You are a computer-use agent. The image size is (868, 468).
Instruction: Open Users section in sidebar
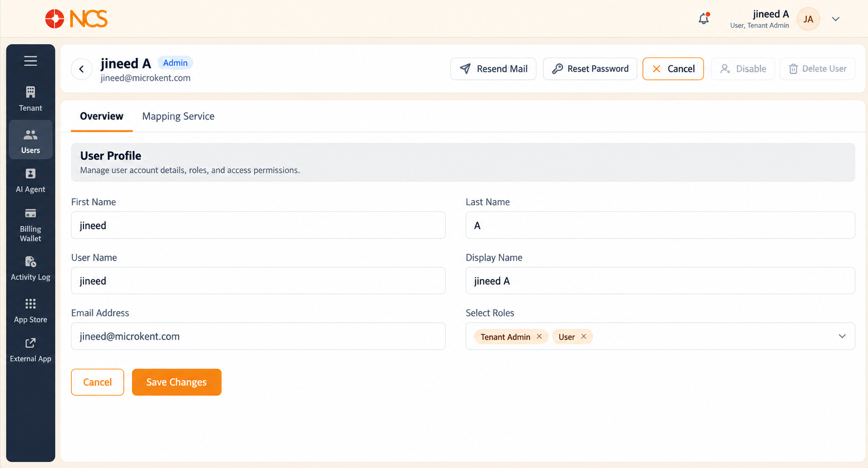[x=30, y=141]
